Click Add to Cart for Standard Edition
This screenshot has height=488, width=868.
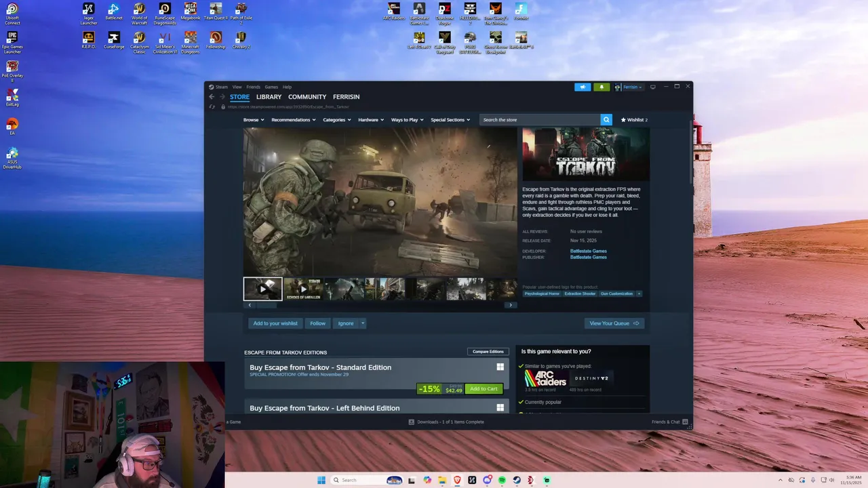484,389
